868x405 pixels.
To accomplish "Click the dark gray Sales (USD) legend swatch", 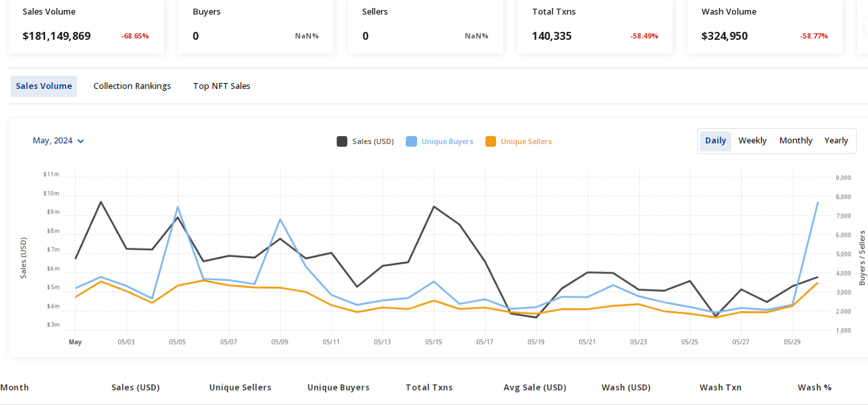I will [x=342, y=141].
